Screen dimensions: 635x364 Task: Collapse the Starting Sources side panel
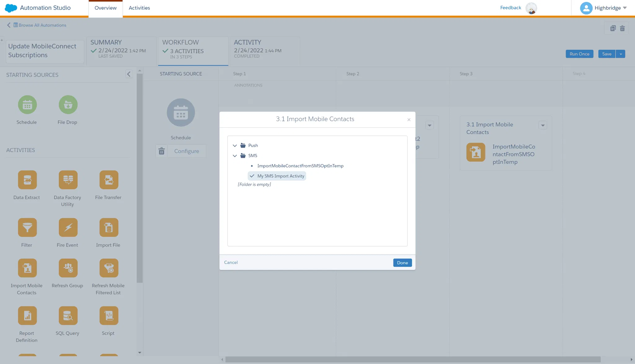[x=129, y=74]
